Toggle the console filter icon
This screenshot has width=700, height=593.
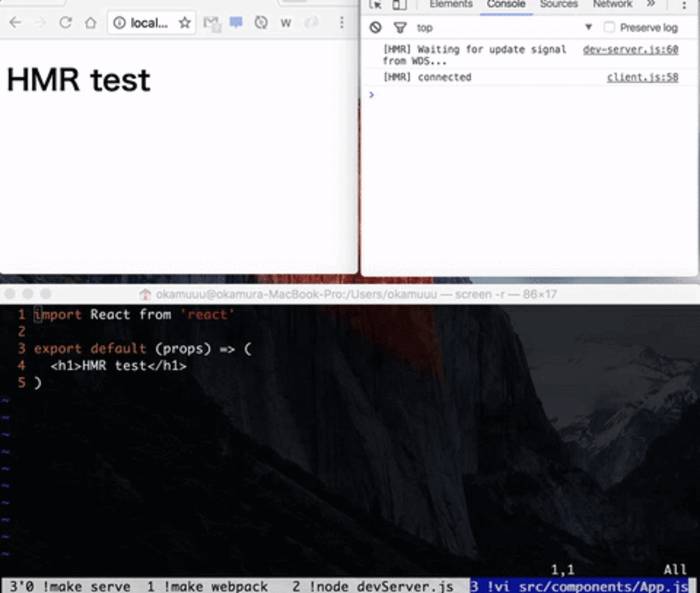[x=400, y=27]
